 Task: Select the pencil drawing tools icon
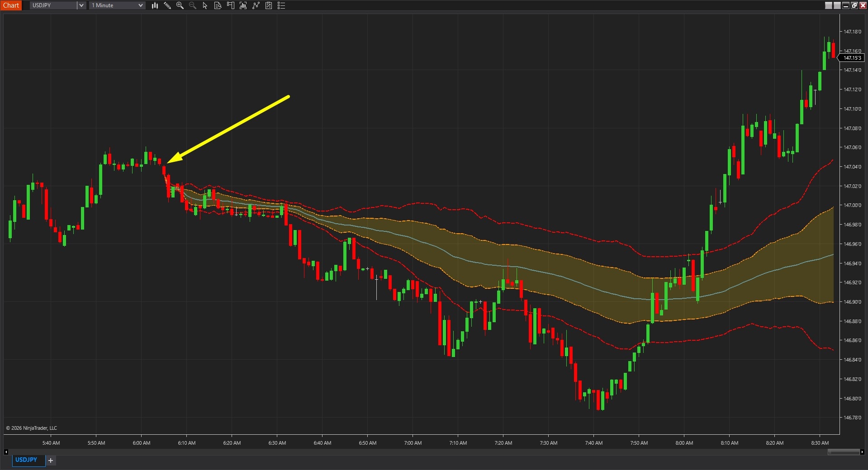[167, 5]
